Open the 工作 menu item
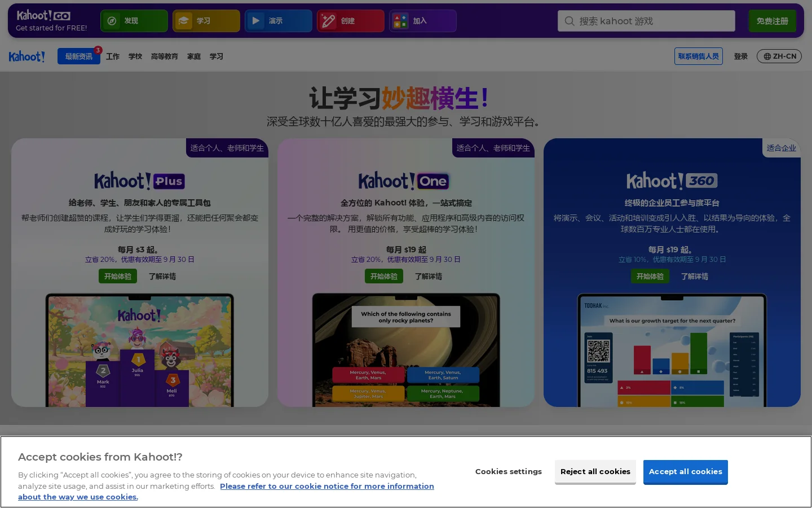812x508 pixels. pos(113,56)
